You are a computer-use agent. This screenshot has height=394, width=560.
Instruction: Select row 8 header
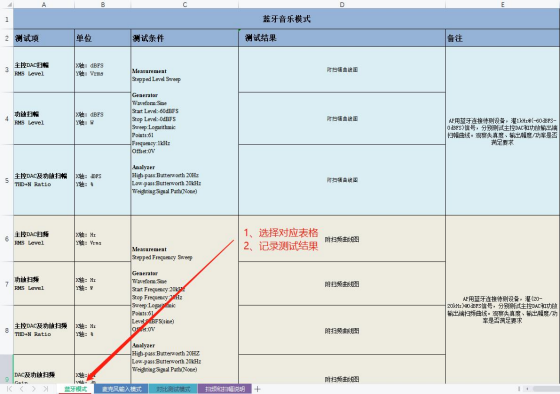7,330
